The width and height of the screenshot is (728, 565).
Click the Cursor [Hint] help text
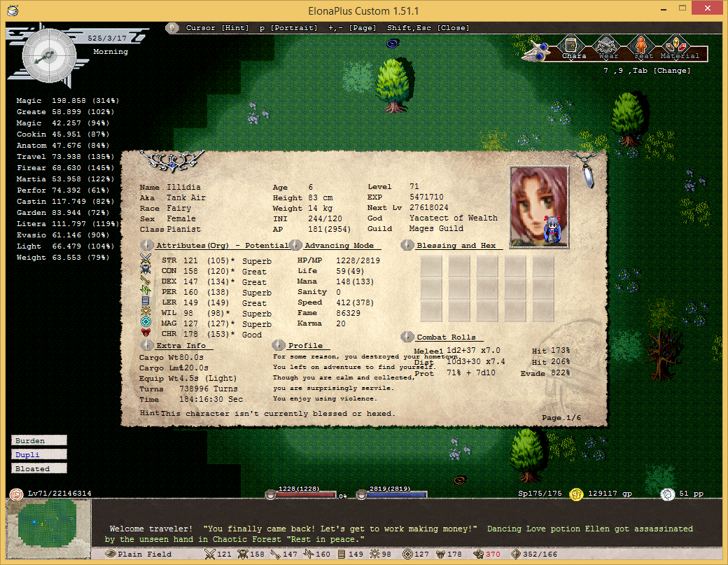pos(217,28)
